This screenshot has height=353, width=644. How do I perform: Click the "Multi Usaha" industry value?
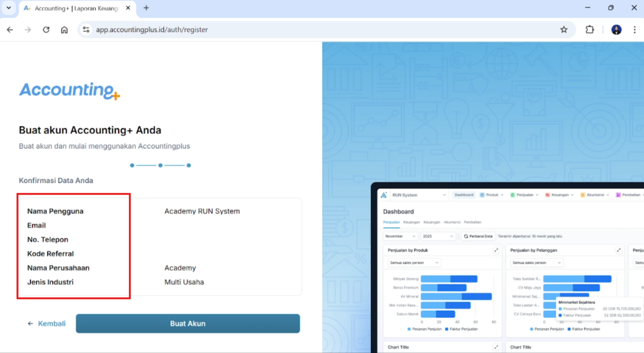184,282
